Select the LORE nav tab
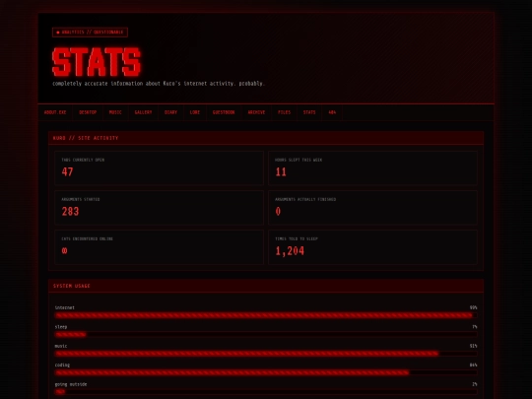The height and width of the screenshot is (399, 532). [195, 112]
